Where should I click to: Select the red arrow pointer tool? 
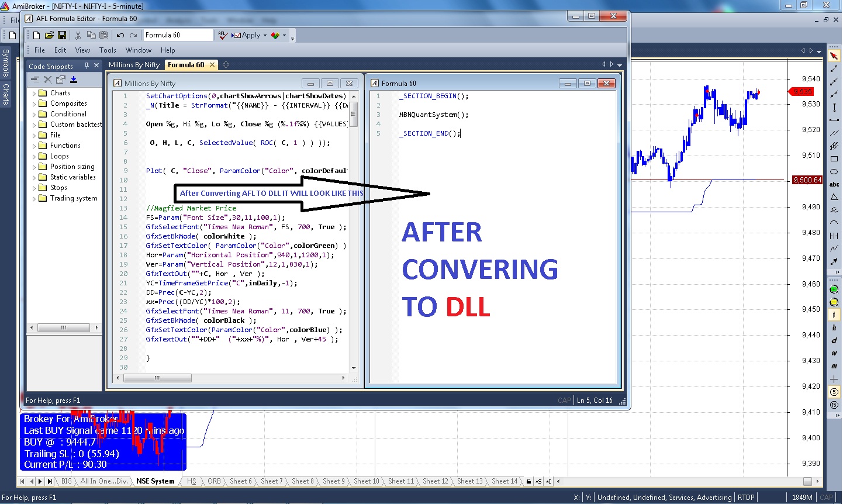(x=834, y=56)
